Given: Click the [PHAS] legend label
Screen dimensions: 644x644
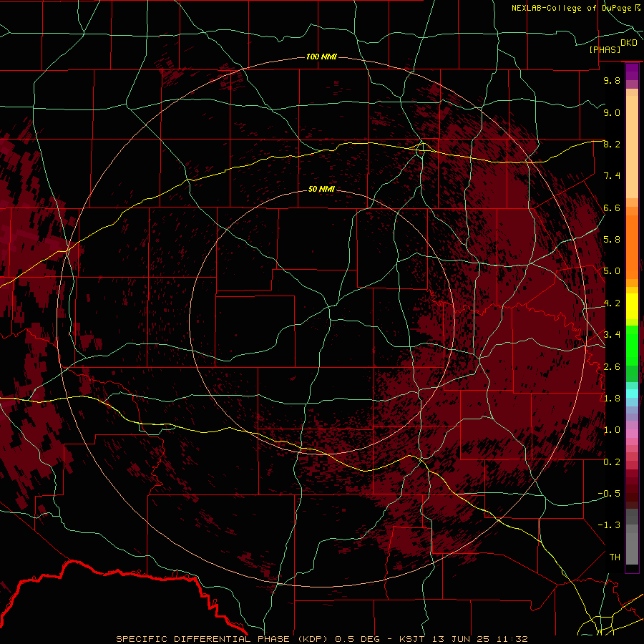Looking at the screenshot, I should pos(605,49).
